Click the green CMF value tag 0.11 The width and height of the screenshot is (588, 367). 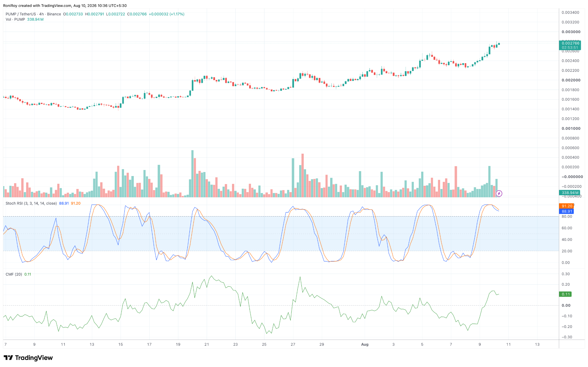tap(565, 294)
